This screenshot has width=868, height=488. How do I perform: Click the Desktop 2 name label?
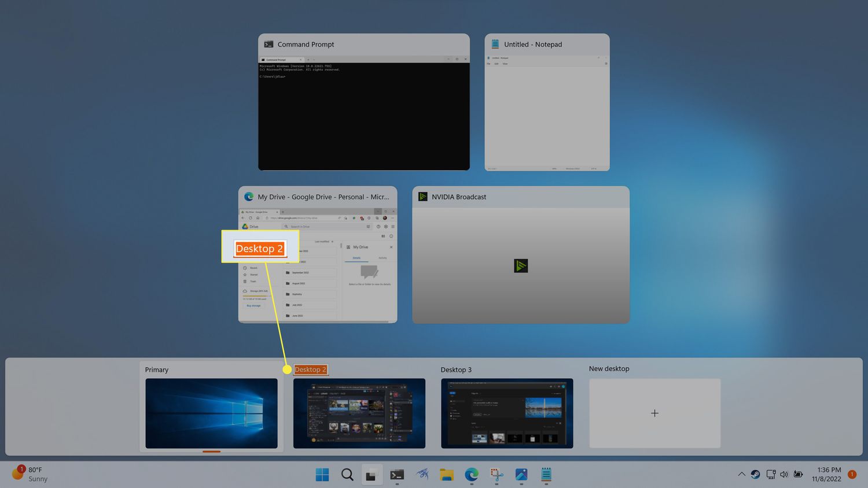[x=310, y=369]
